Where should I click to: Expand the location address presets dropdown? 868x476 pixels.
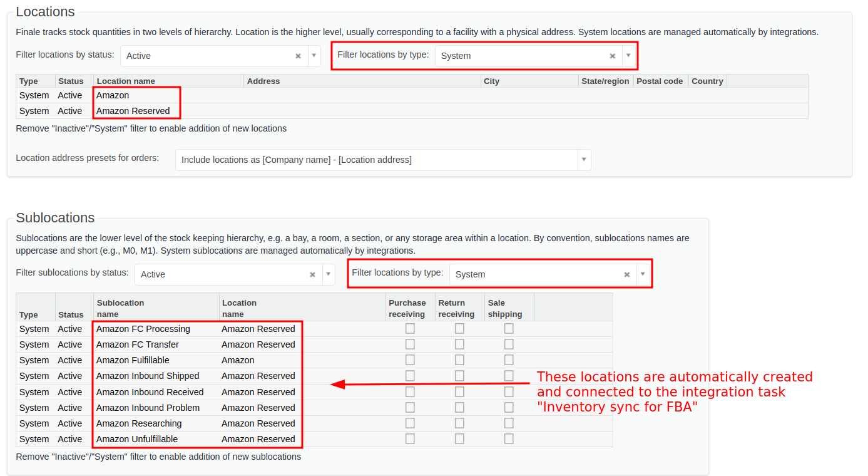[584, 160]
